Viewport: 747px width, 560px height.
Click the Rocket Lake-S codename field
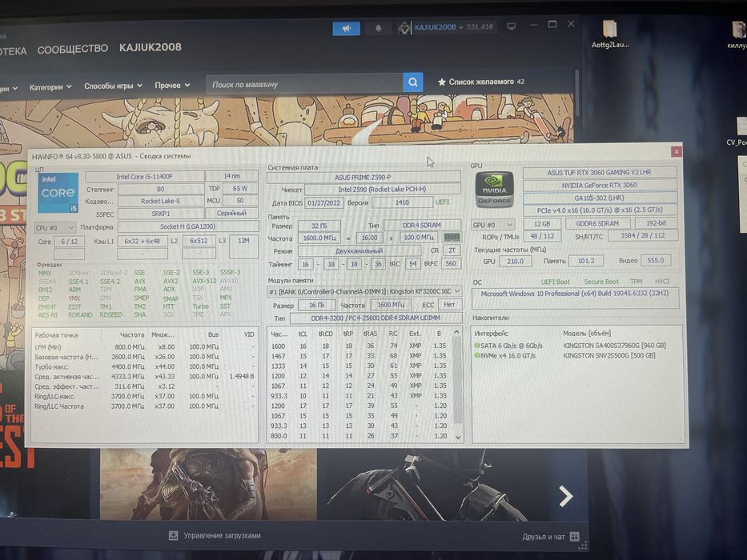point(161,202)
